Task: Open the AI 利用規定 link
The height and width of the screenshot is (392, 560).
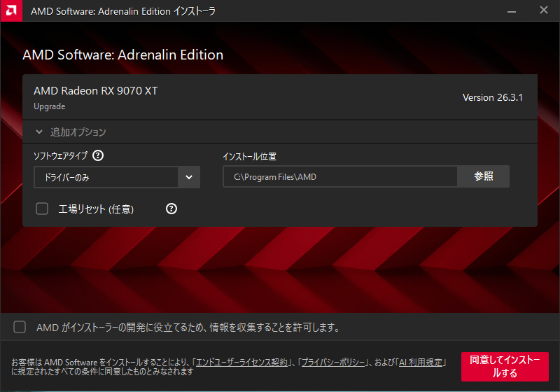Action: (420, 362)
